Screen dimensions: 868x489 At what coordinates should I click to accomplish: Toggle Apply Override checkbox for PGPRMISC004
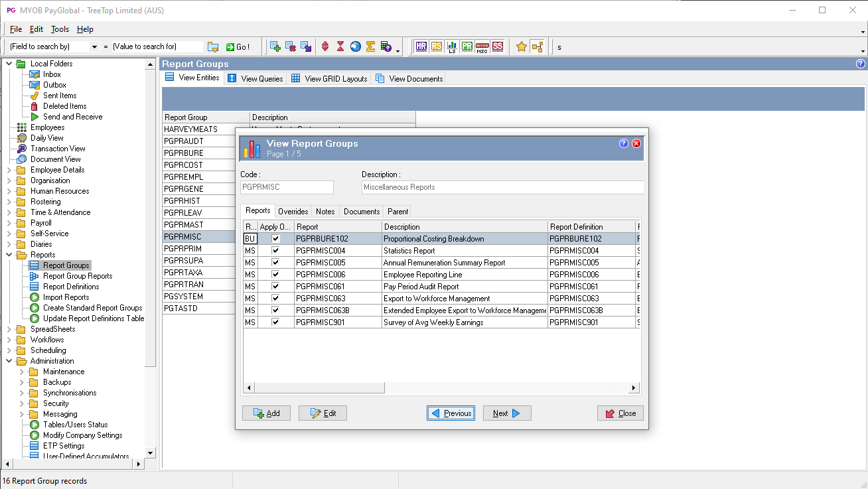[275, 251]
